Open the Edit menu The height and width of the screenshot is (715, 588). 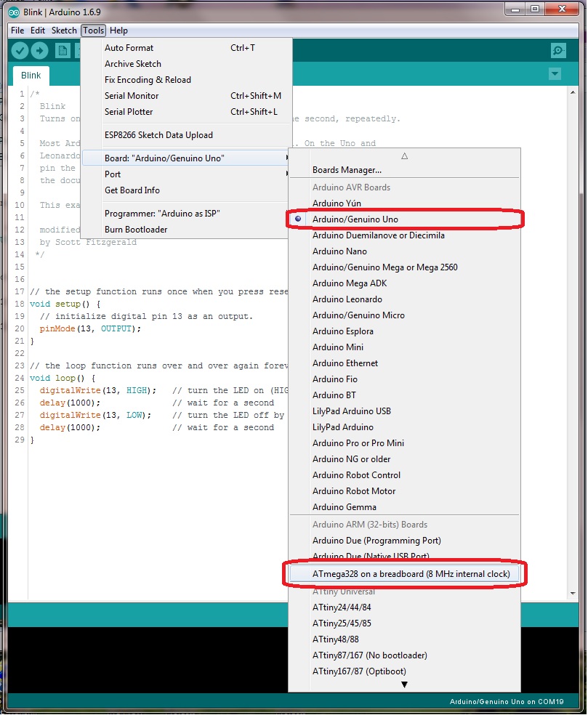pos(37,31)
